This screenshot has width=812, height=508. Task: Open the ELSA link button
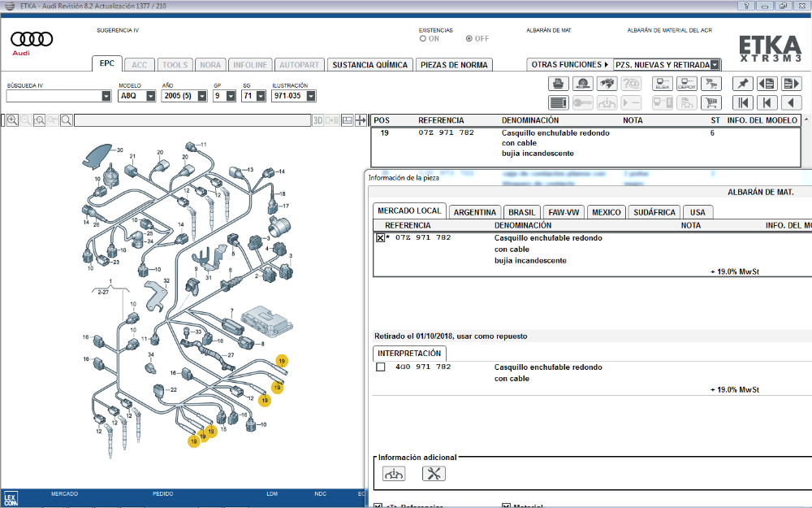pos(663,84)
